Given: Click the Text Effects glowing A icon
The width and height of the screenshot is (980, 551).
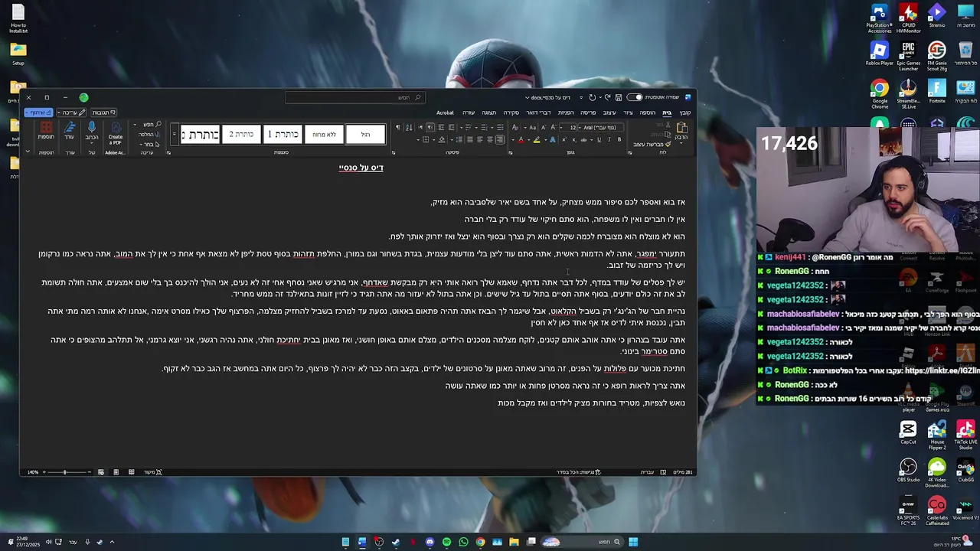Looking at the screenshot, I should click(553, 139).
